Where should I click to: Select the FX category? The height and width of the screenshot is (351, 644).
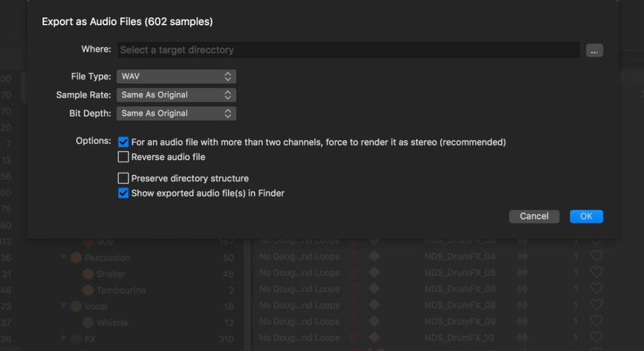[90, 339]
